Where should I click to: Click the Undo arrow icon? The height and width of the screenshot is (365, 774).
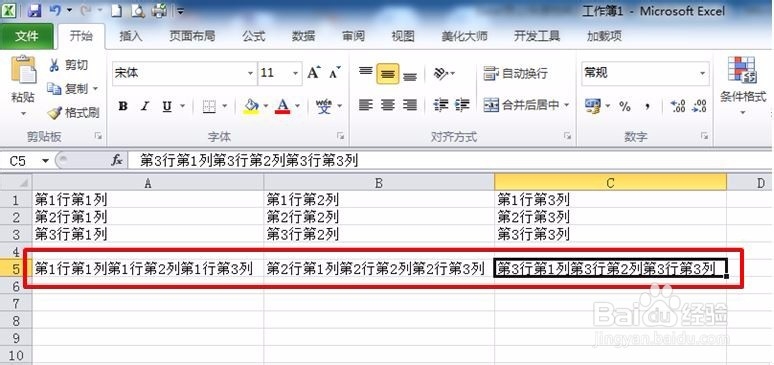[x=55, y=10]
